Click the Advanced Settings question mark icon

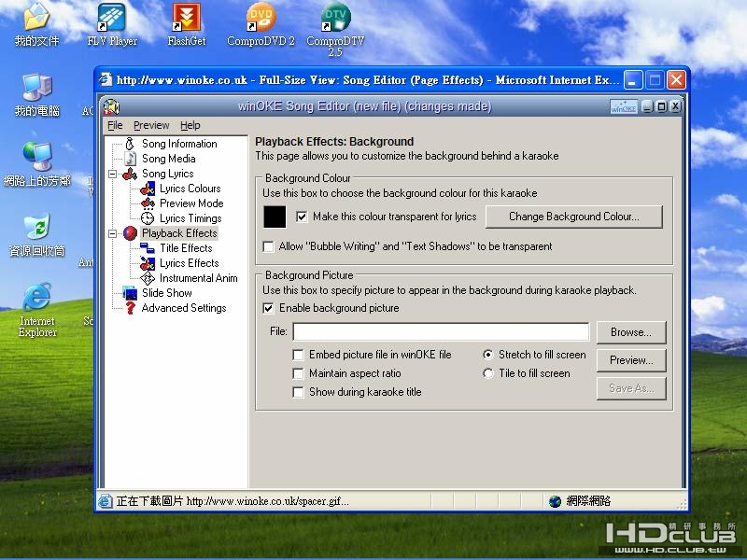(130, 308)
